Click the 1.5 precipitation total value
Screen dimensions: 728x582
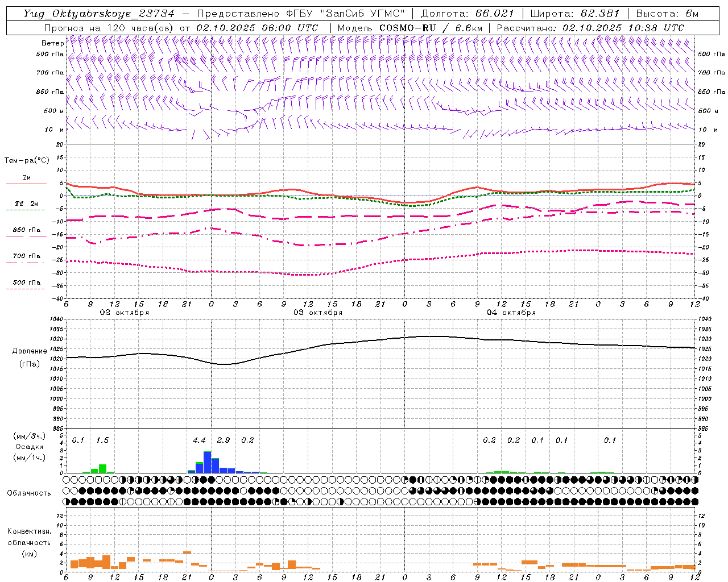pyautogui.click(x=102, y=440)
